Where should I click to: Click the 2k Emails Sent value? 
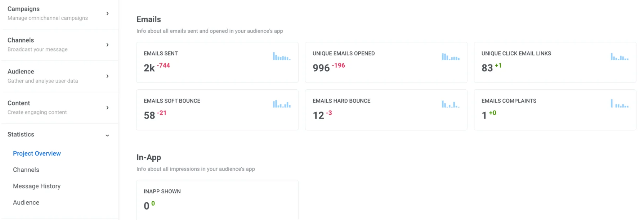coord(149,68)
